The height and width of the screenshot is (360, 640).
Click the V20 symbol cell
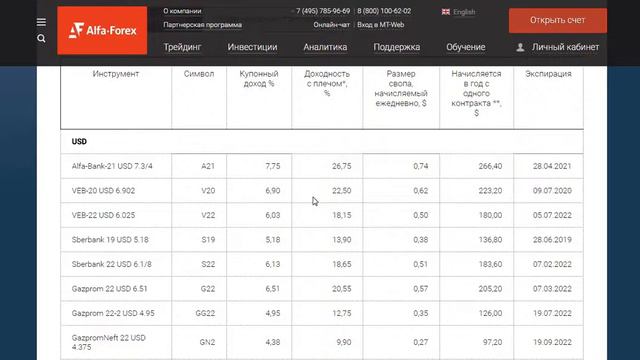click(x=208, y=191)
